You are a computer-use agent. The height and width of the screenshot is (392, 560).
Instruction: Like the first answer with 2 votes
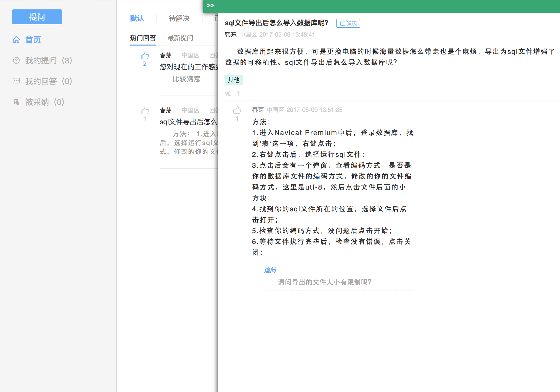[x=145, y=56]
